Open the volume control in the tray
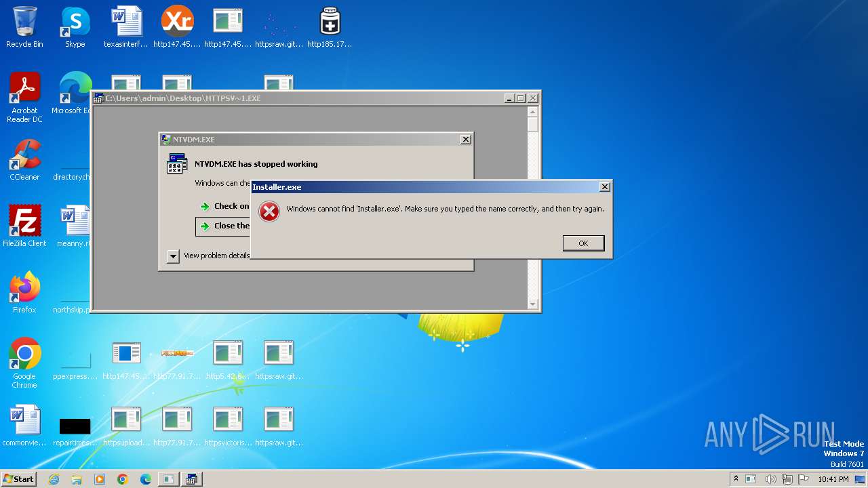The height and width of the screenshot is (488, 868). point(770,479)
